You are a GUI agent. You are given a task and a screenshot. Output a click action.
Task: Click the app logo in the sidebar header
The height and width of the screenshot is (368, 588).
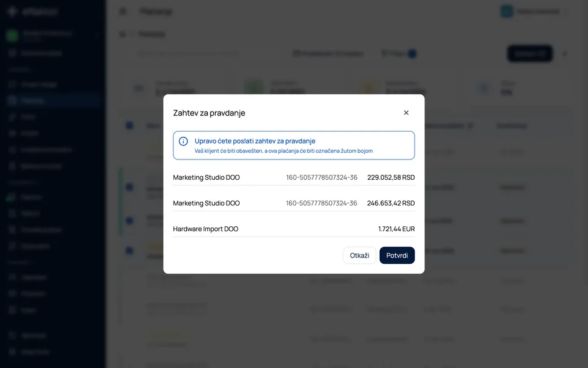point(12,11)
